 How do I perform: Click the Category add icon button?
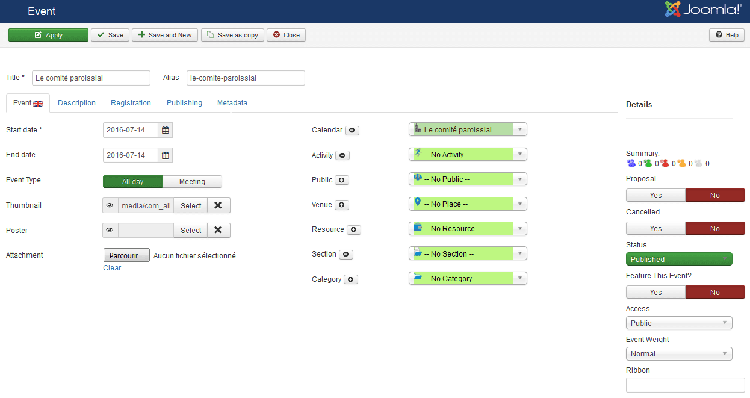tap(351, 279)
